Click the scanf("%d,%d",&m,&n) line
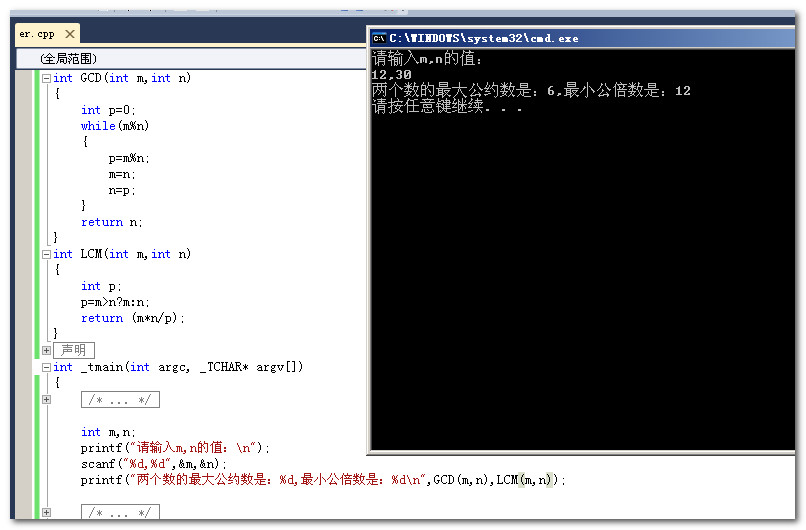 (154, 464)
